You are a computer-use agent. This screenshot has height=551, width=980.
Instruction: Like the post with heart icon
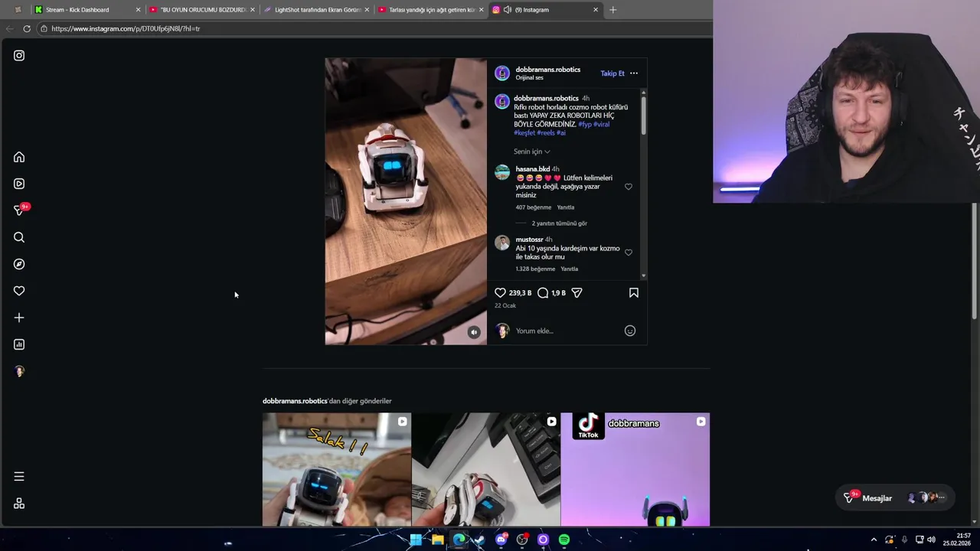(500, 292)
